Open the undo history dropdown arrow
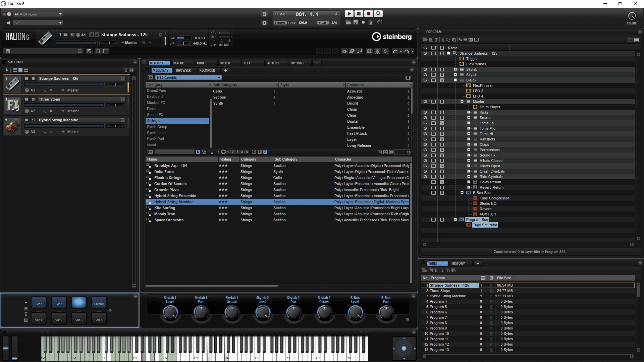The height and width of the screenshot is (362, 644). (401, 52)
